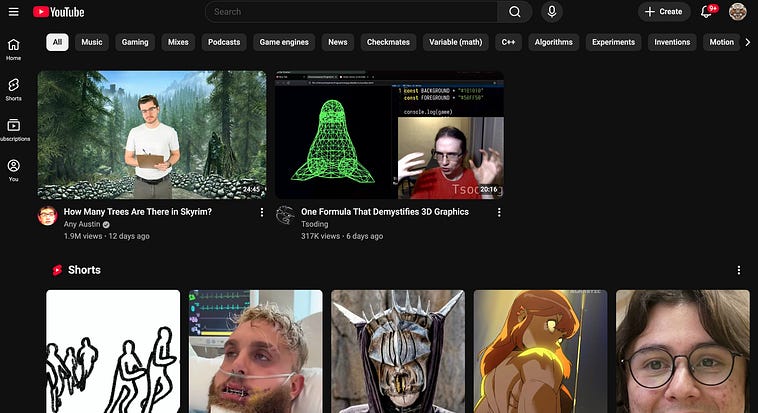Open Any Austin channel avatar

(47, 216)
